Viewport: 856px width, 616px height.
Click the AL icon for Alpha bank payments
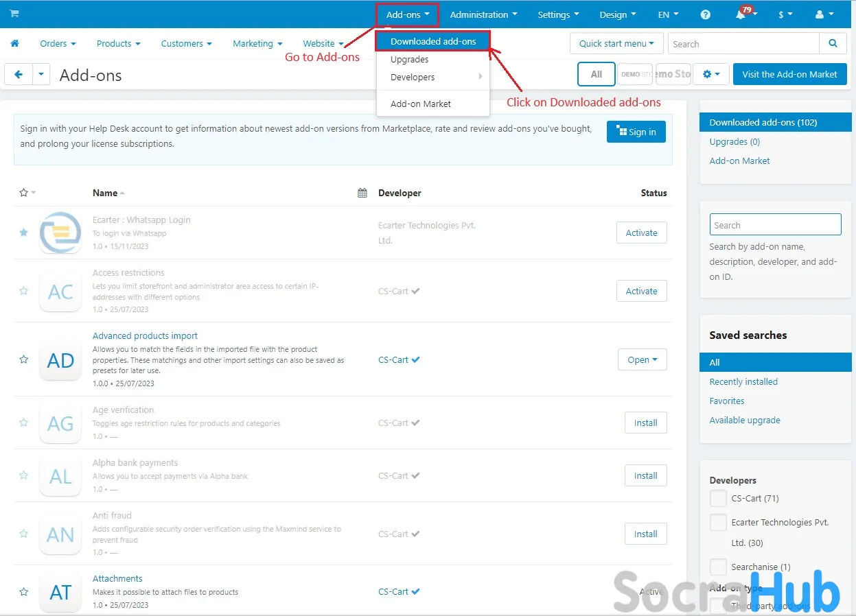click(x=60, y=476)
